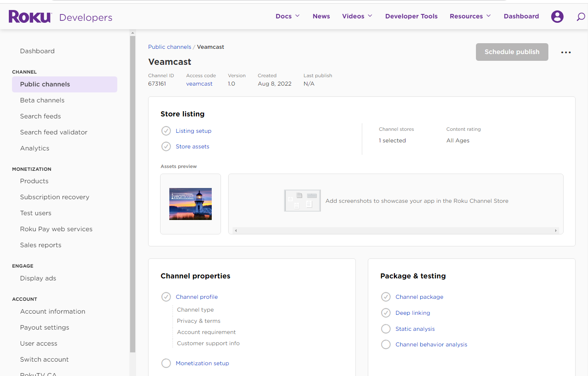
Task: Open the user account avatar icon
Action: (x=557, y=16)
